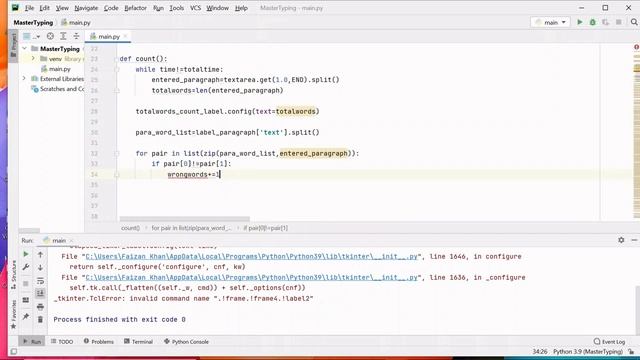Viewport: 640px width, 360px height.
Task: Click MasterTyping breadcrumb in navigation bar
Action: tap(33, 22)
